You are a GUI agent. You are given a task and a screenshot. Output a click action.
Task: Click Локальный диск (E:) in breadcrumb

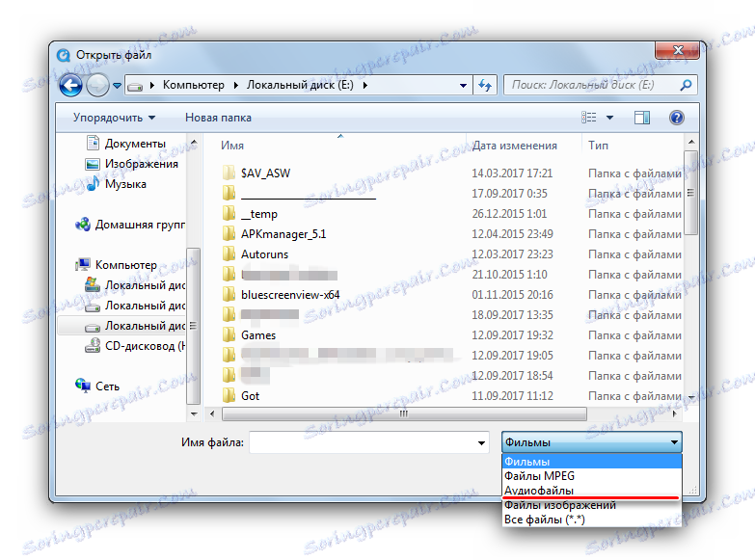click(x=300, y=85)
